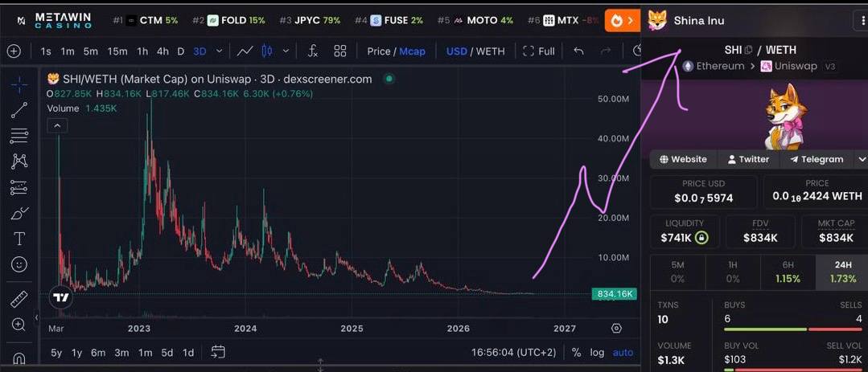Open the chart layout grid selector
The height and width of the screenshot is (372, 868).
340,51
